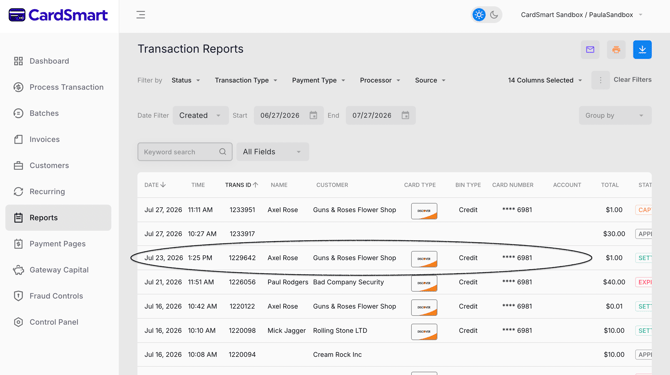Switch to light mode sun icon

pyautogui.click(x=479, y=15)
